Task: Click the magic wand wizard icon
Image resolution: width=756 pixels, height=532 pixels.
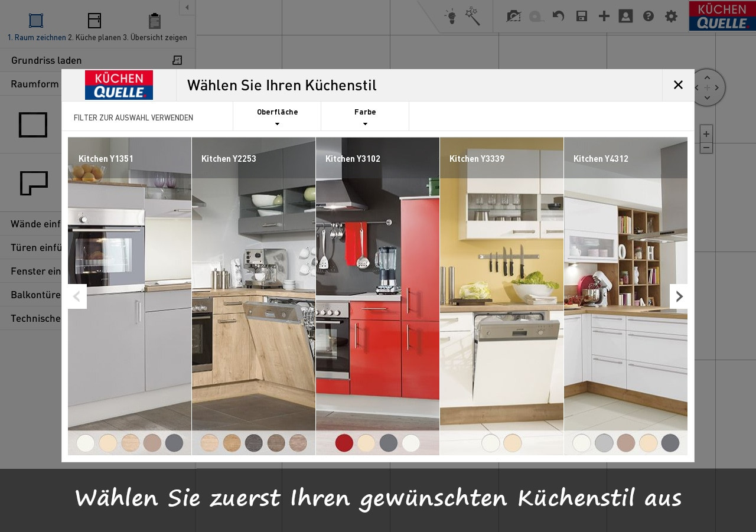Action: tap(472, 16)
